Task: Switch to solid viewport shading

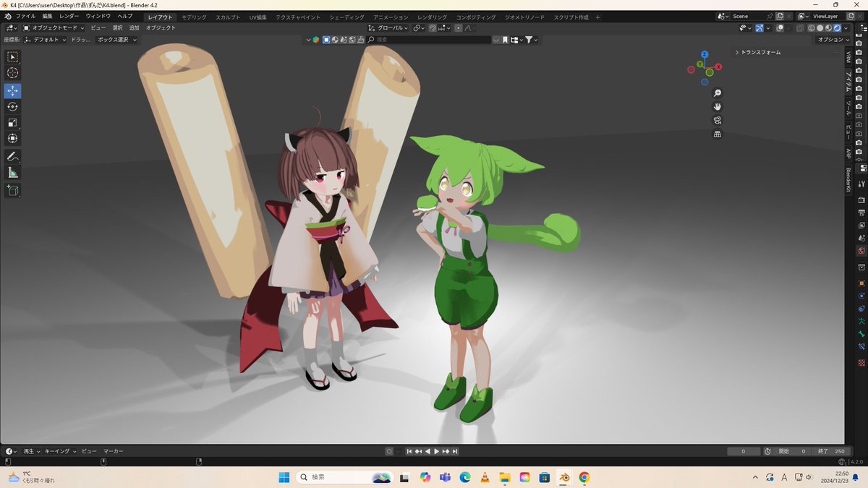Action: point(819,28)
